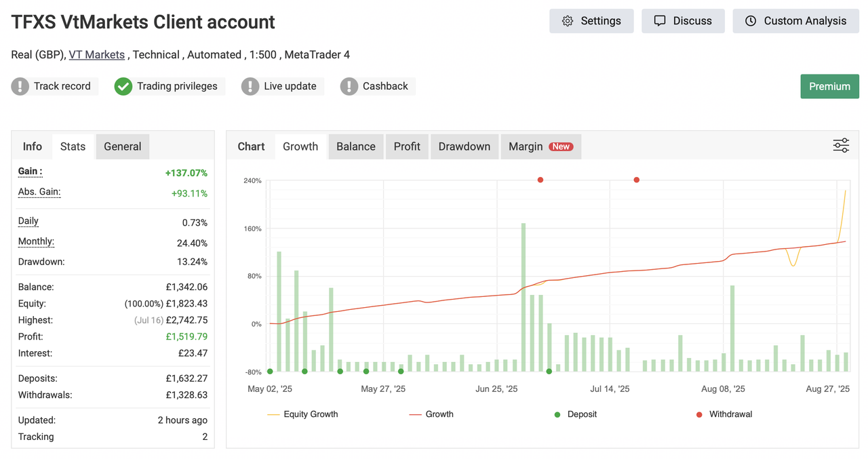Click the TFXS VtMarkets Client account title
The height and width of the screenshot is (459, 868).
tap(143, 22)
